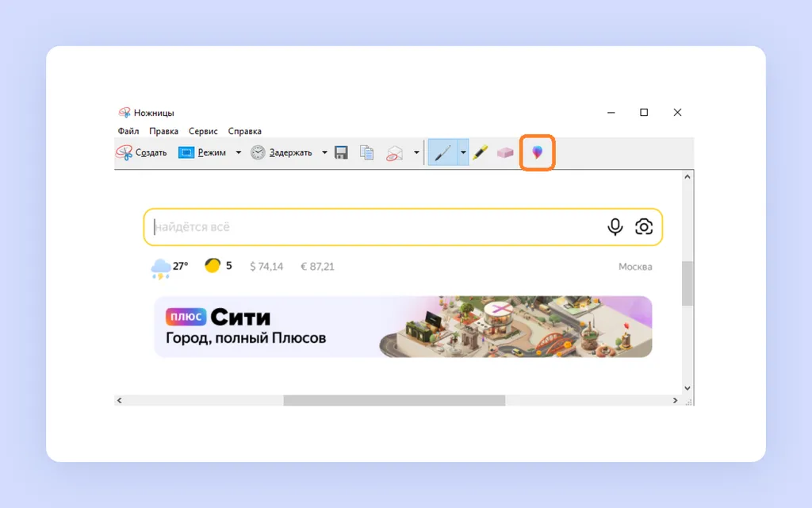
Task: Save the snip with the floppy disk icon
Action: pyautogui.click(x=341, y=152)
